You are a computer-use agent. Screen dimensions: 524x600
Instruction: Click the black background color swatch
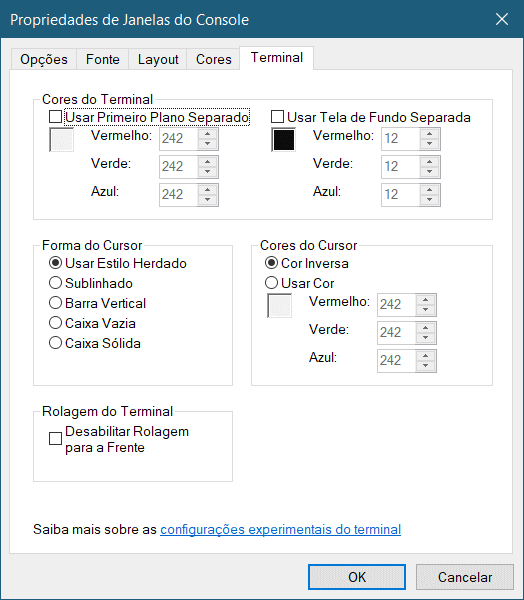point(284,140)
